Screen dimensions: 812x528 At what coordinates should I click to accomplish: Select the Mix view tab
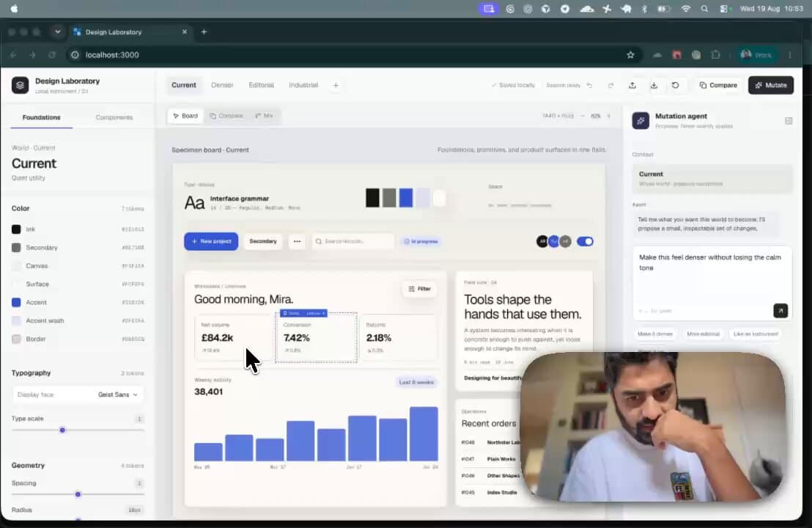[264, 116]
